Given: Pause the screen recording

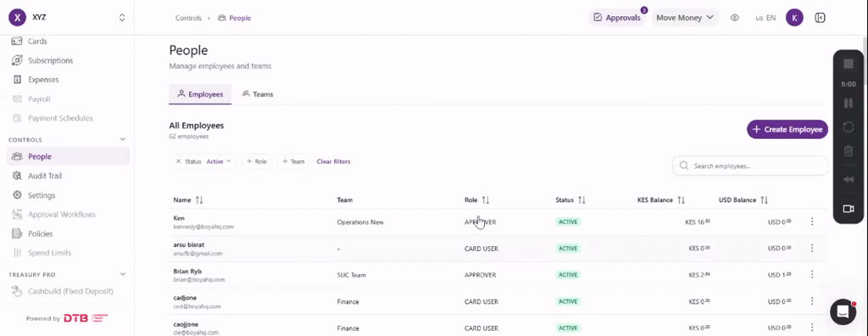Looking at the screenshot, I should click(848, 104).
